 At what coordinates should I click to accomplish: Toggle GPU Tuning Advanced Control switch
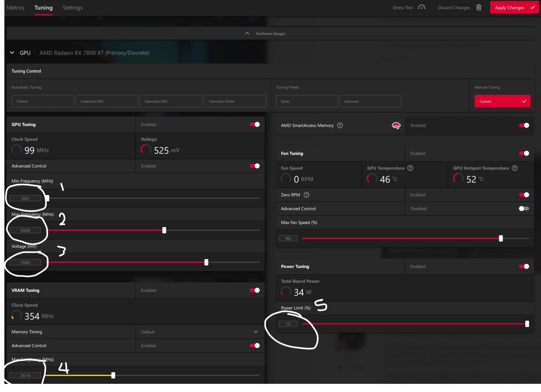pyautogui.click(x=255, y=166)
